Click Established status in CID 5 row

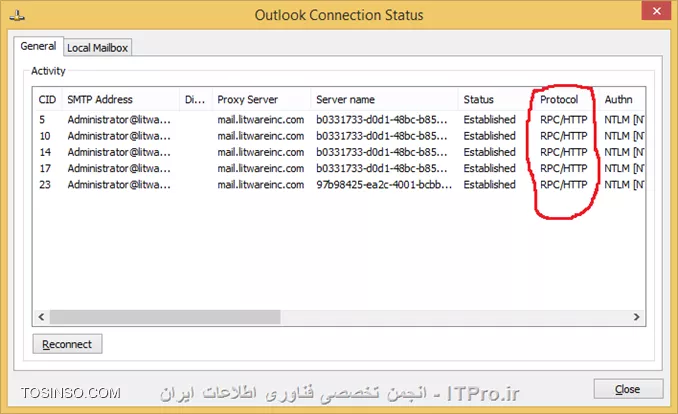coord(489,119)
